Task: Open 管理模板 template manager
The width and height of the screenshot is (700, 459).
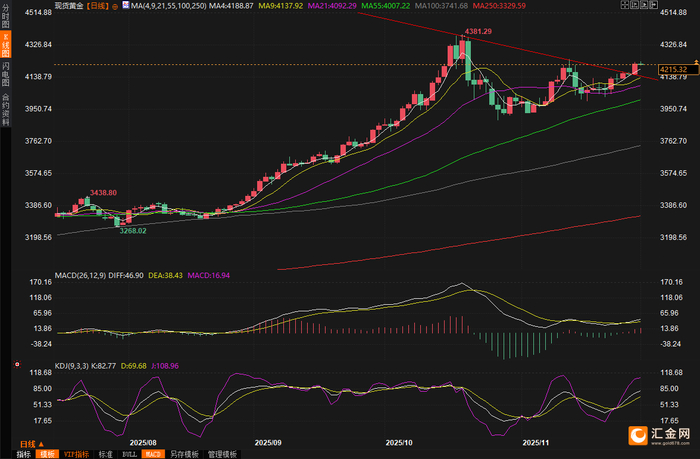Action: coord(222,454)
